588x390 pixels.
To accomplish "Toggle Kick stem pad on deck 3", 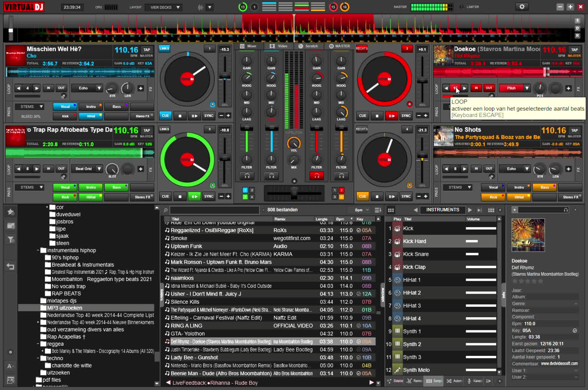I will pos(65,197).
